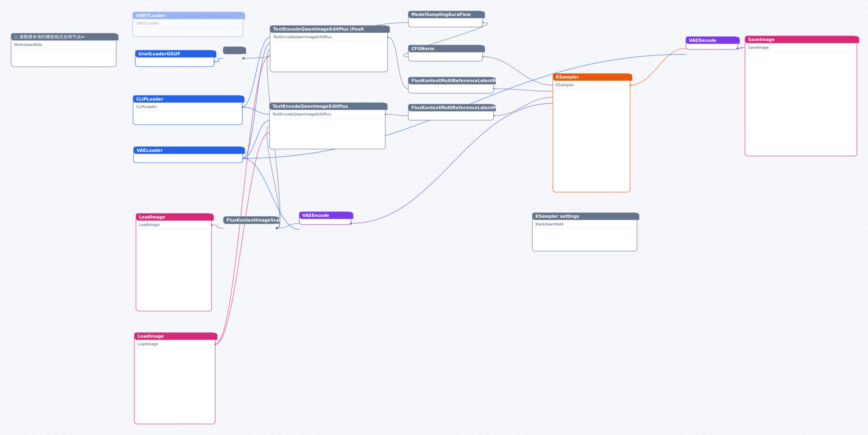Viewport: 868px width, 435px height.
Task: Click the unlabeled grey node beside UnetLoaderGGUF
Action: coord(234,50)
